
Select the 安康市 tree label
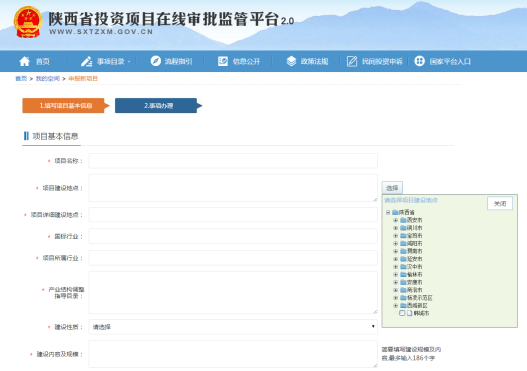pyautogui.click(x=415, y=282)
